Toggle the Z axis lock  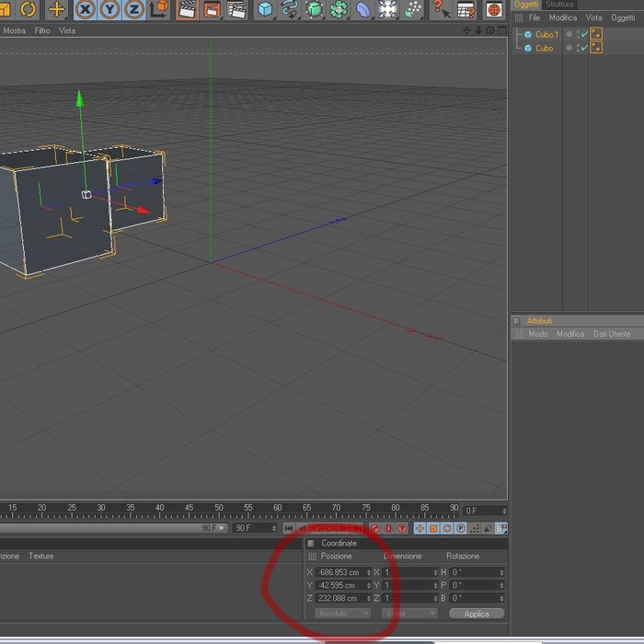point(134,9)
